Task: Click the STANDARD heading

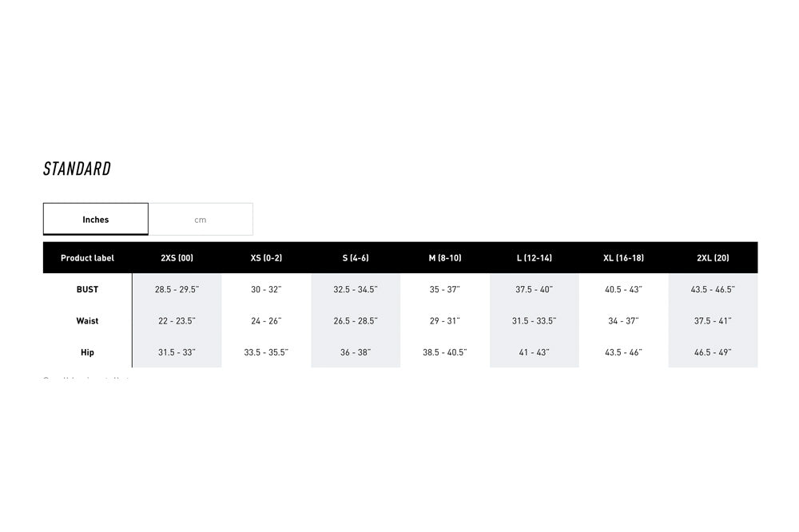Action: [77, 169]
